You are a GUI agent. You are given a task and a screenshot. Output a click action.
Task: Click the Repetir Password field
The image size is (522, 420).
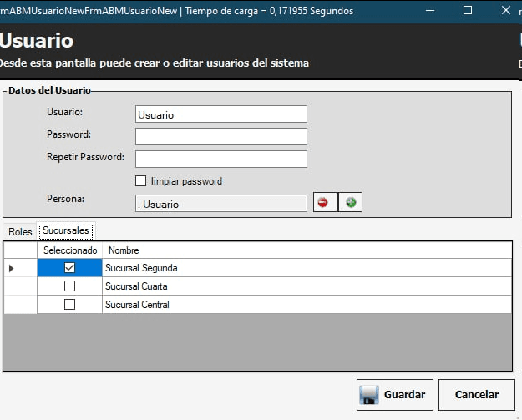click(x=220, y=159)
